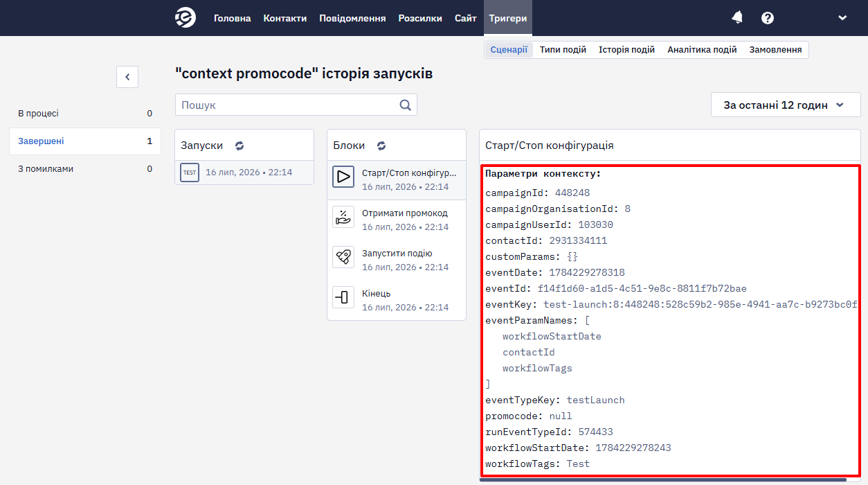
Task: Select the Запустити подію rocket icon
Action: [343, 257]
